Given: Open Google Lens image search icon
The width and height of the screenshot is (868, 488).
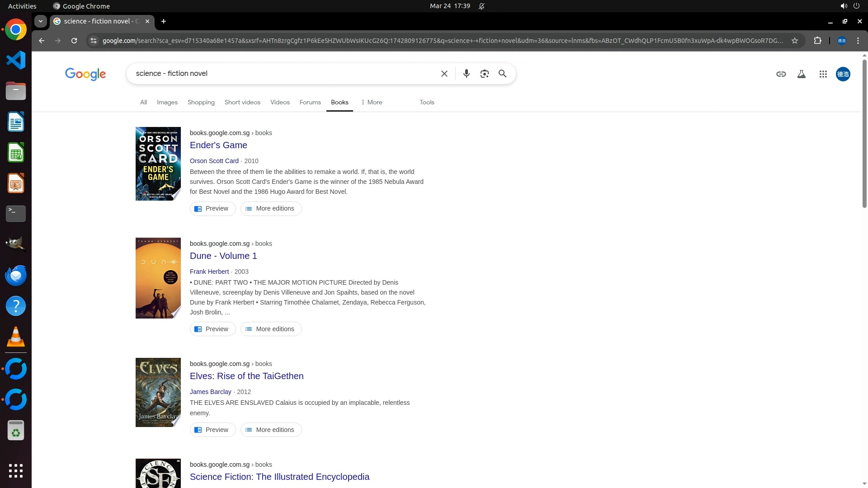Looking at the screenshot, I should 484,74.
